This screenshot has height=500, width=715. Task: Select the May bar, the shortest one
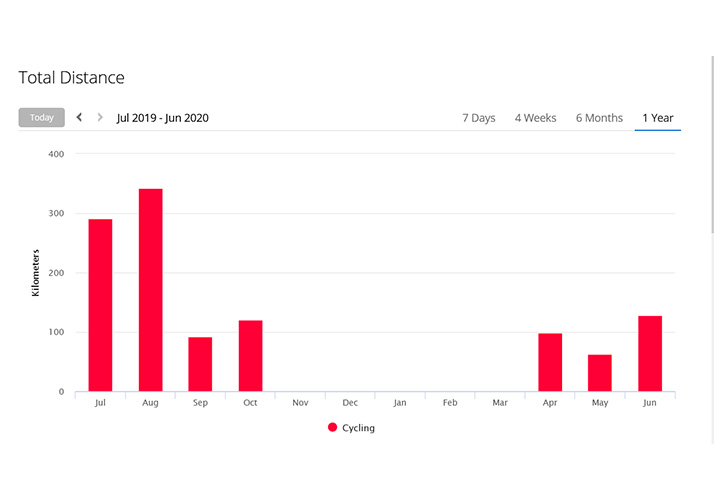click(x=600, y=373)
